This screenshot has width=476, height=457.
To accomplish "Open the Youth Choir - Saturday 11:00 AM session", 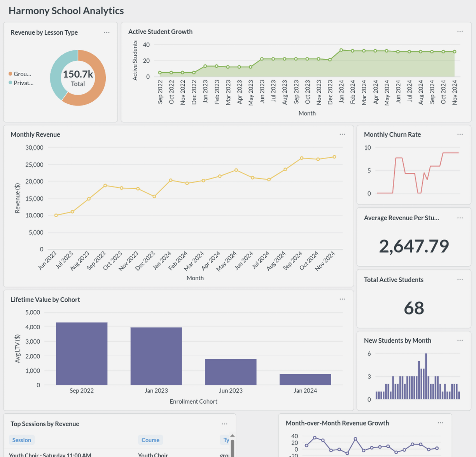I will tap(50, 455).
